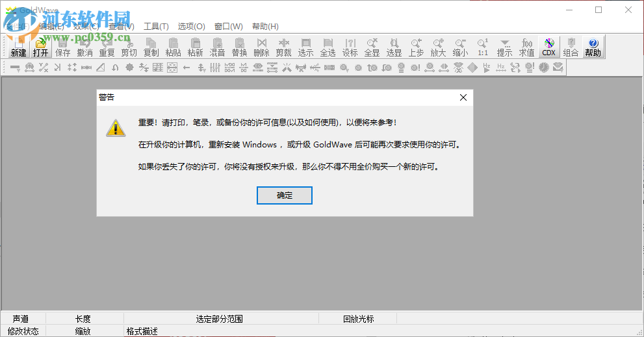The width and height of the screenshot is (644, 337).
Task: Click the 提示 (Cue Points) icon
Action: [x=504, y=47]
